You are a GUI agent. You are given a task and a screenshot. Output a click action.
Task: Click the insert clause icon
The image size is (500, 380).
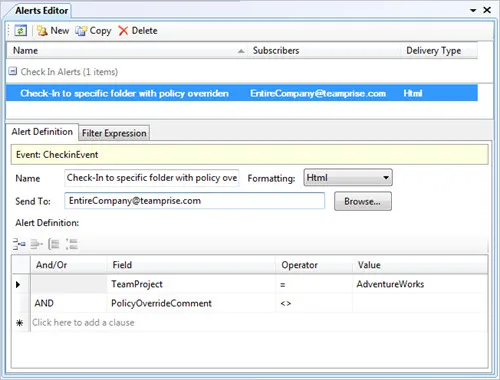19,244
